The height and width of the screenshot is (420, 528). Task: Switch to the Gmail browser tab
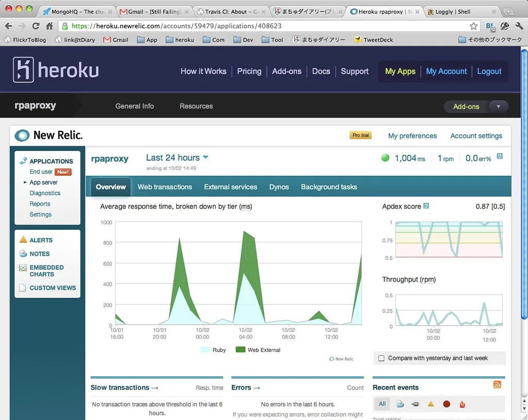pos(155,12)
